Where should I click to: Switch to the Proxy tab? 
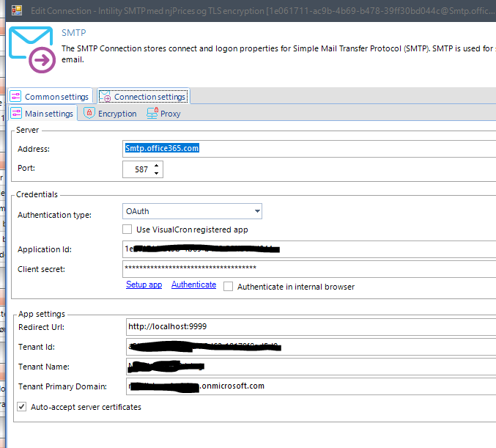pos(170,114)
